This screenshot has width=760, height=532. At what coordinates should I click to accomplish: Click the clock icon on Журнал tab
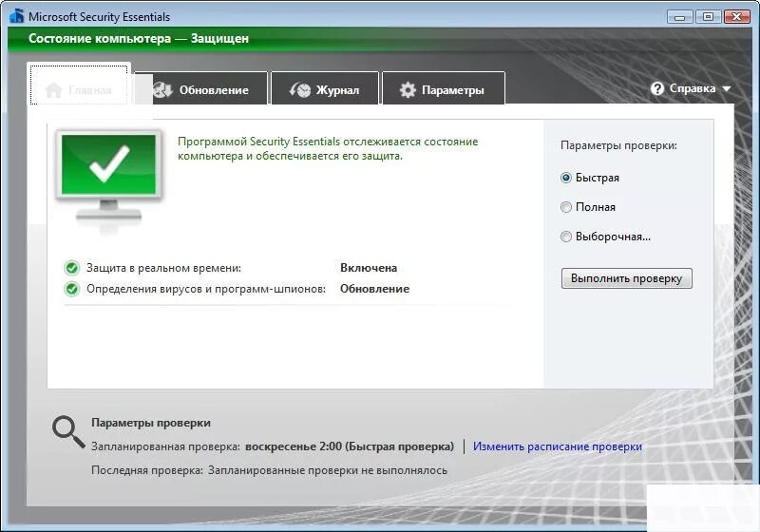pyautogui.click(x=300, y=89)
